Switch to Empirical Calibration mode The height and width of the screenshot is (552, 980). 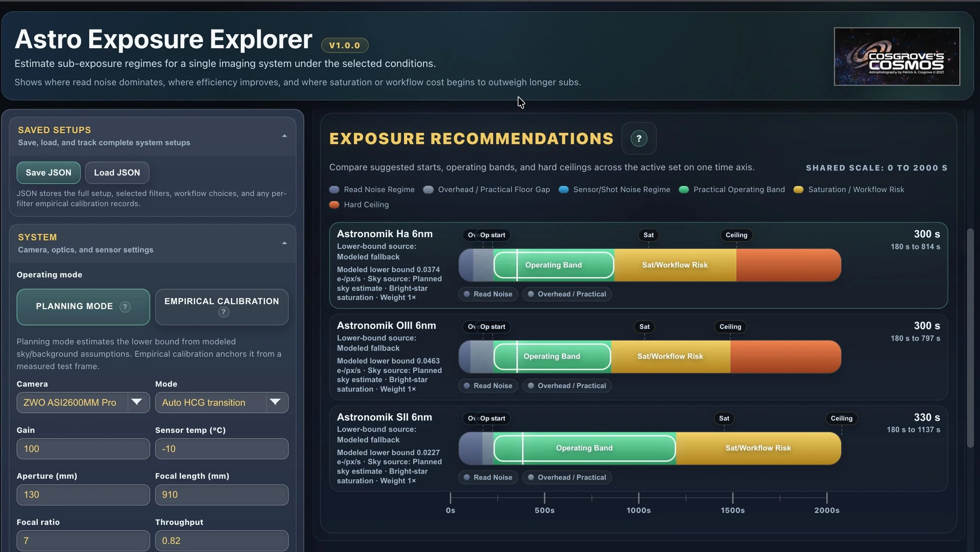(221, 301)
